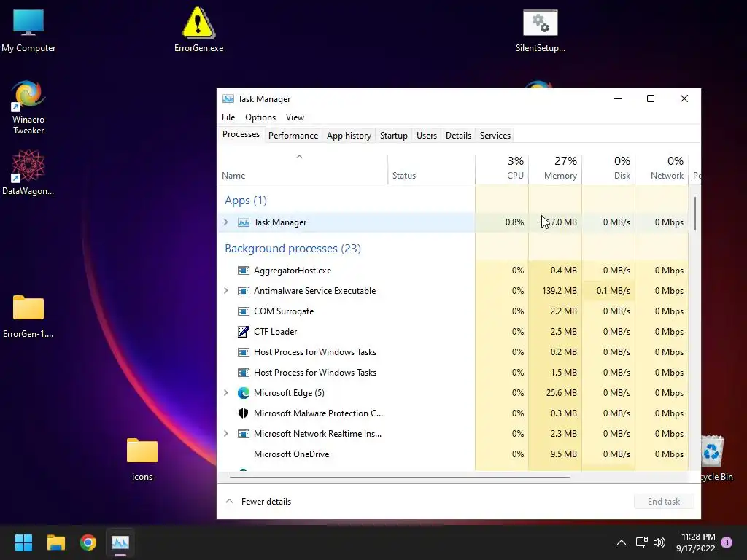The image size is (747, 560).
Task: Launch Google Chrome from the taskbar
Action: (x=88, y=542)
